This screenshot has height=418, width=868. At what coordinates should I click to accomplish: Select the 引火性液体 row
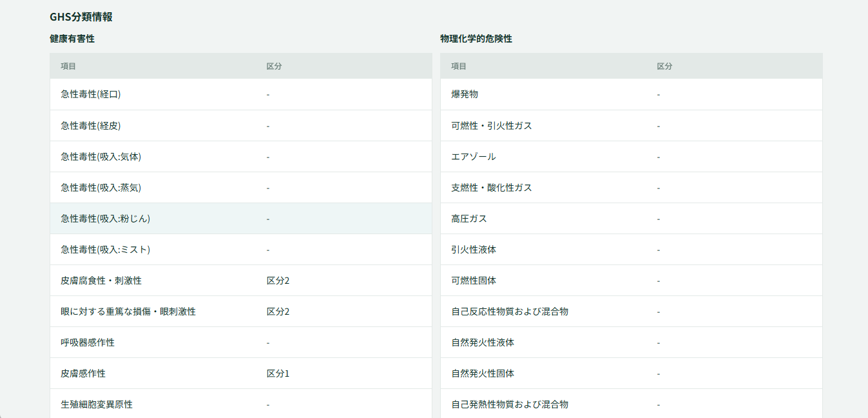(632, 249)
